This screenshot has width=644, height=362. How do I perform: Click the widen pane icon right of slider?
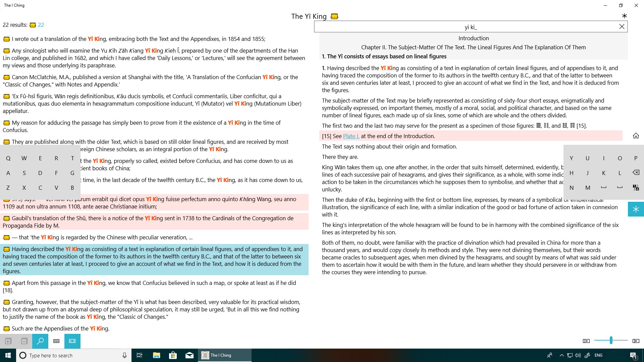pos(636,341)
